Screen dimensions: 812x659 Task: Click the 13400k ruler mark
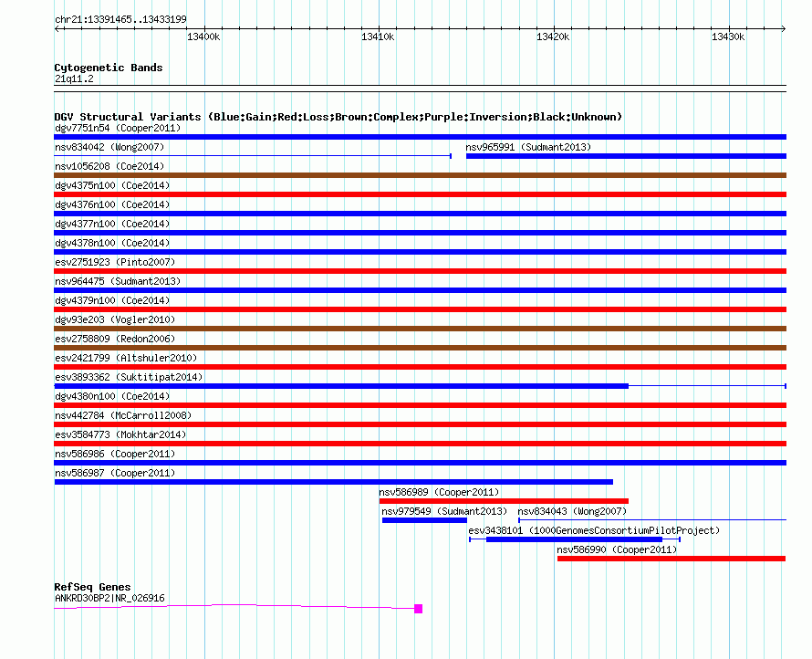[203, 37]
